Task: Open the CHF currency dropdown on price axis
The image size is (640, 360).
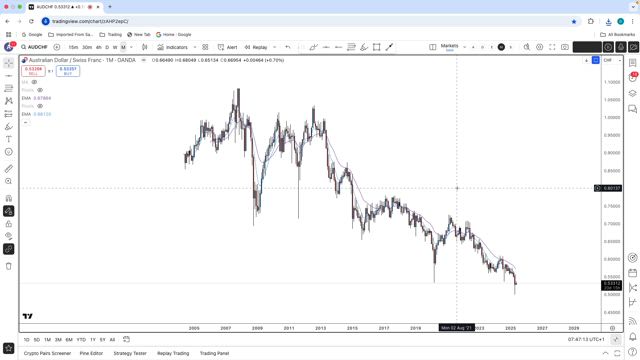Action: pyautogui.click(x=612, y=60)
